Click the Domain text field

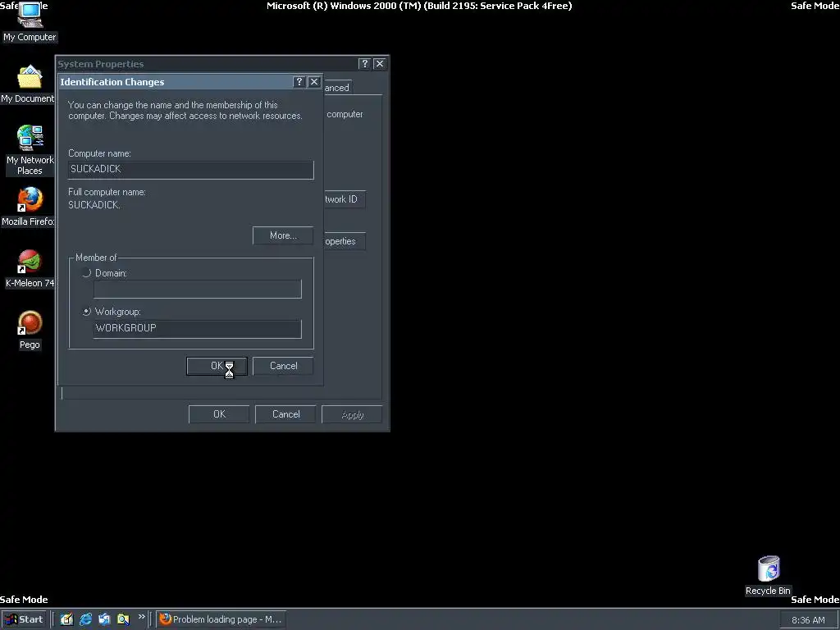(197, 290)
